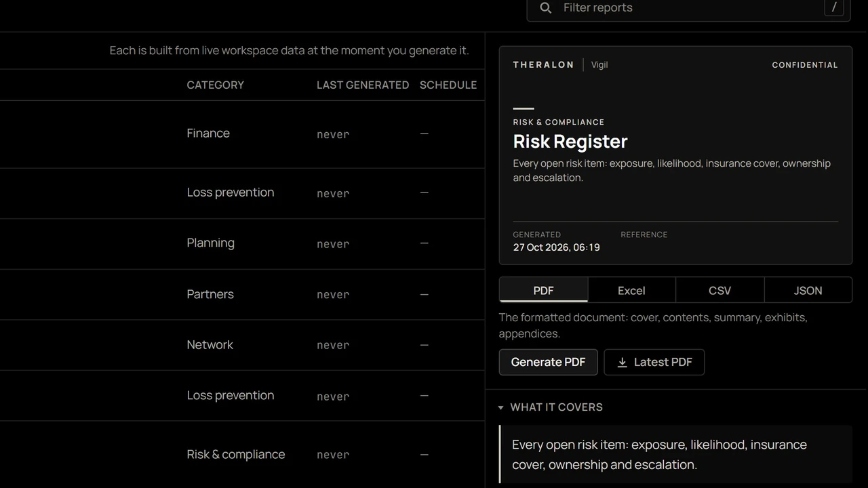Click the generated date 27 Oct 2026, 06:19

tap(556, 247)
